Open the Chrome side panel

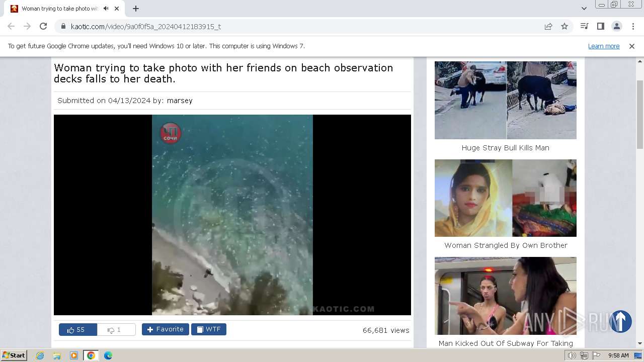tap(600, 26)
